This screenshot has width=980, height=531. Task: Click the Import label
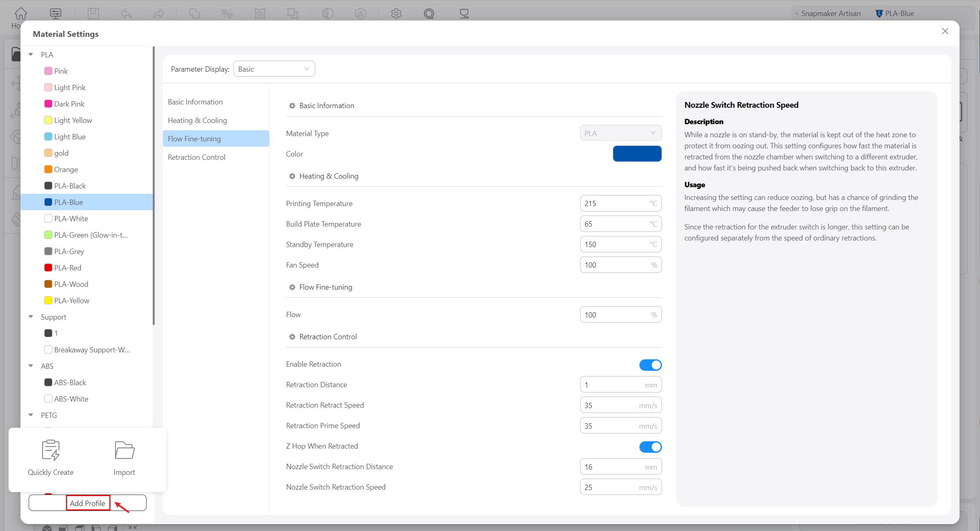tap(124, 472)
